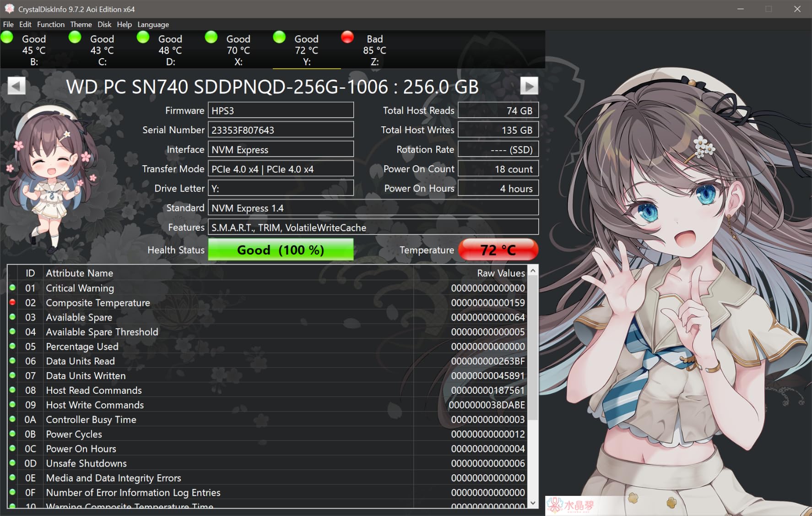Click the Good (100 %) health status button
The height and width of the screenshot is (516, 812).
[x=281, y=250]
